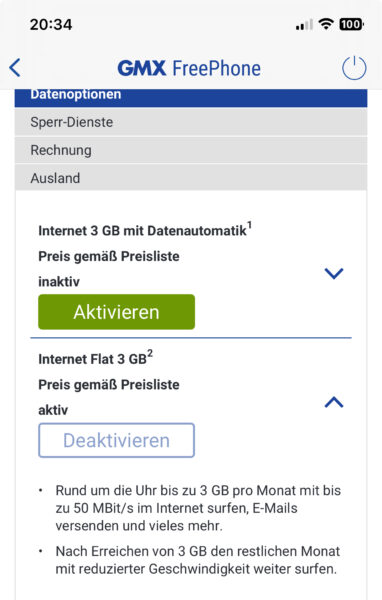Select the Rechnung menu item
The width and height of the screenshot is (382, 600).
tap(191, 150)
